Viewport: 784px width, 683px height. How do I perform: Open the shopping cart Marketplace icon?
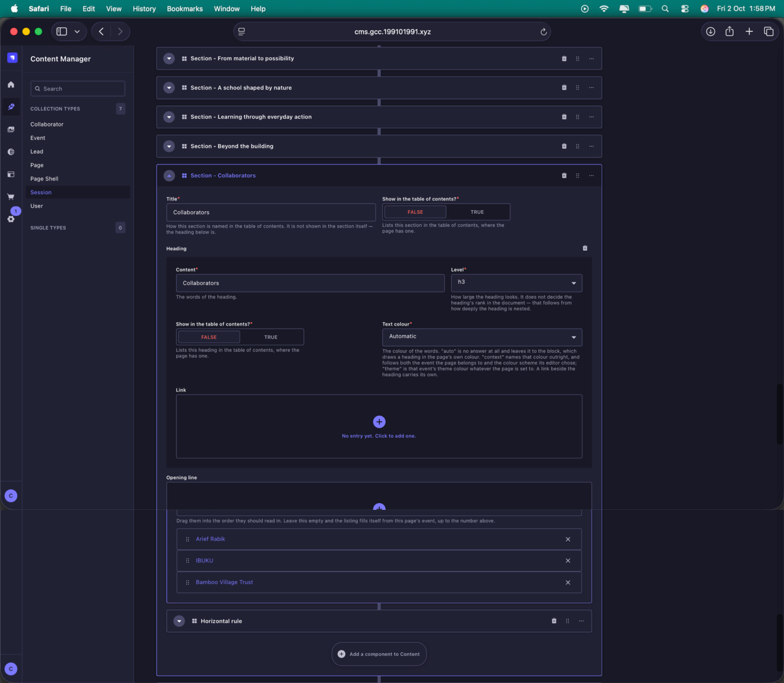coord(11,197)
